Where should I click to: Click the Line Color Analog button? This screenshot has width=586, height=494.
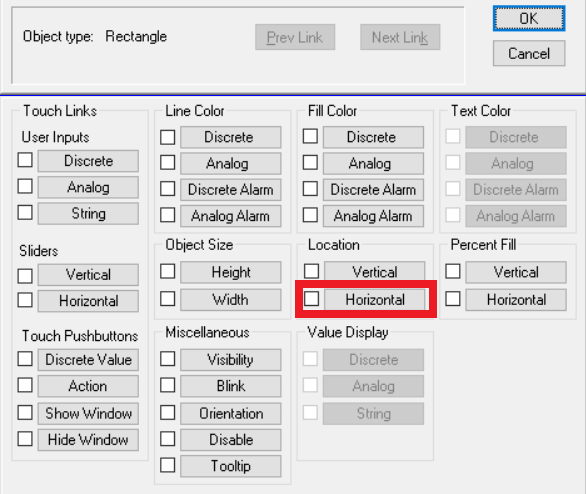click(x=231, y=163)
